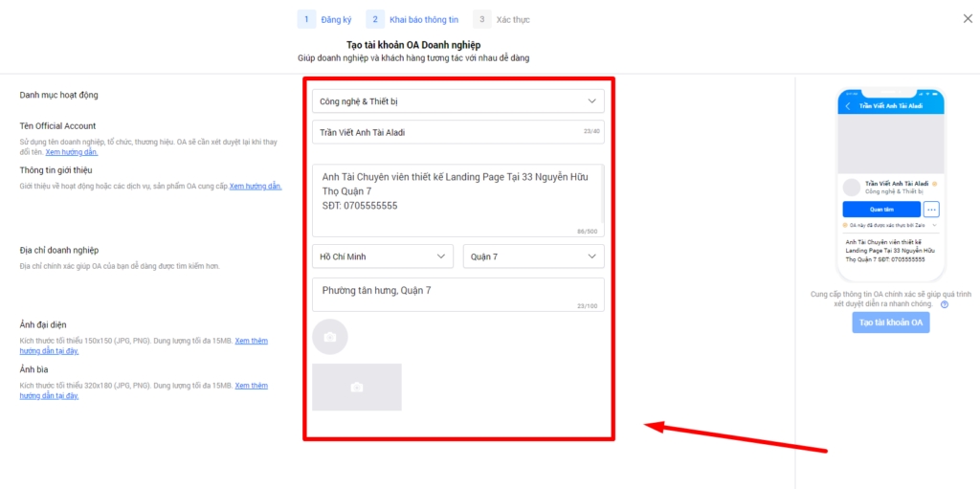Close the OA registration dialog
Viewport: 980px width, 489px height.
pyautogui.click(x=965, y=18)
